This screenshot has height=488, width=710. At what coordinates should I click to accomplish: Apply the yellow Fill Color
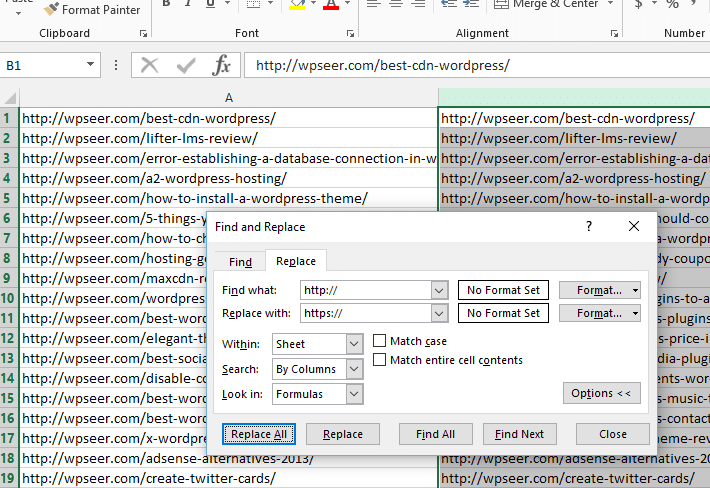point(297,5)
